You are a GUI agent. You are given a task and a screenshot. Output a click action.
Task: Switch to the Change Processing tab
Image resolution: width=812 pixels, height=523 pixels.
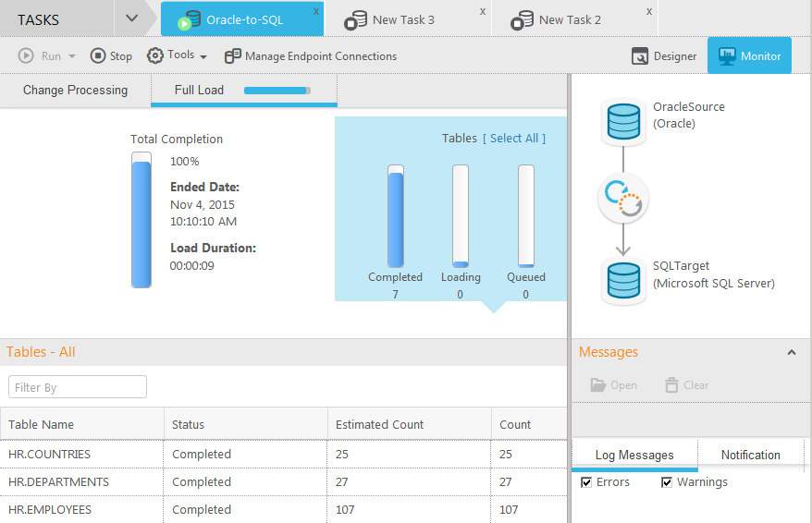tap(75, 91)
